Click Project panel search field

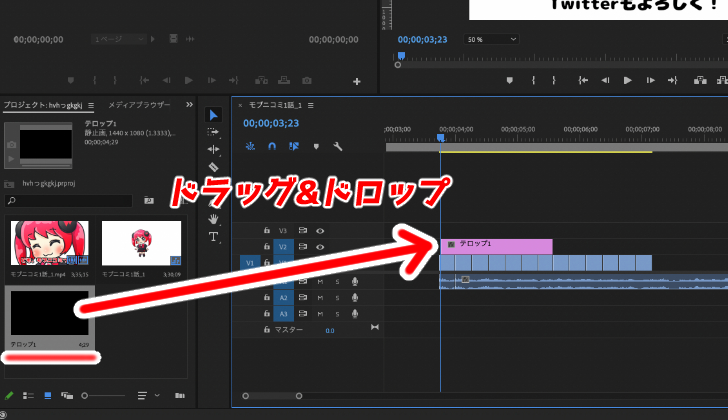(x=69, y=201)
